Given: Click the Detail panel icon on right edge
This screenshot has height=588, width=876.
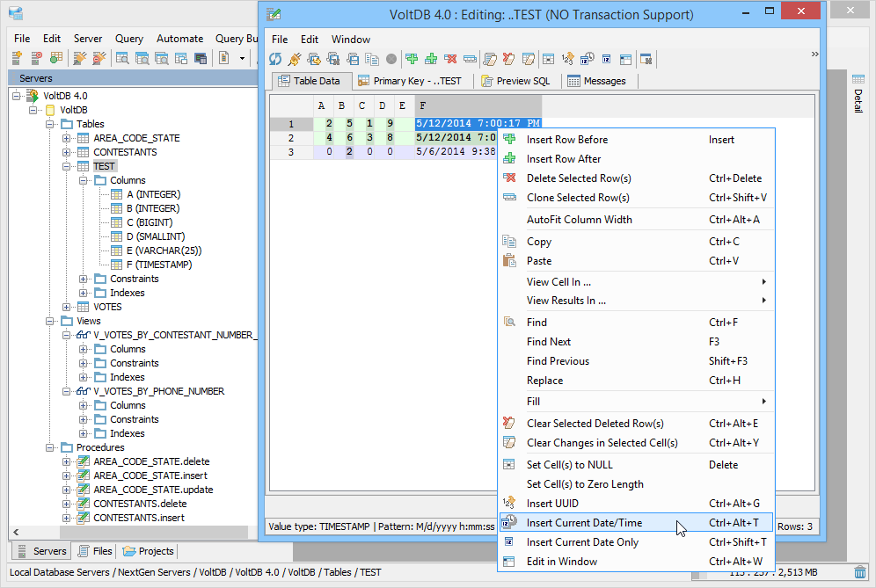Looking at the screenshot, I should coord(858,79).
